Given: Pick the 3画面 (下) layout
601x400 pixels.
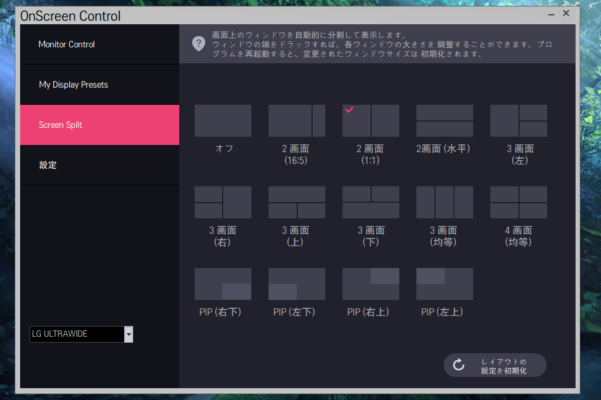Looking at the screenshot, I should 371,202.
